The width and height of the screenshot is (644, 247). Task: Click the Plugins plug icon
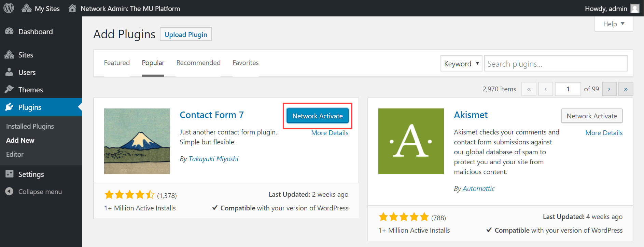[9, 107]
